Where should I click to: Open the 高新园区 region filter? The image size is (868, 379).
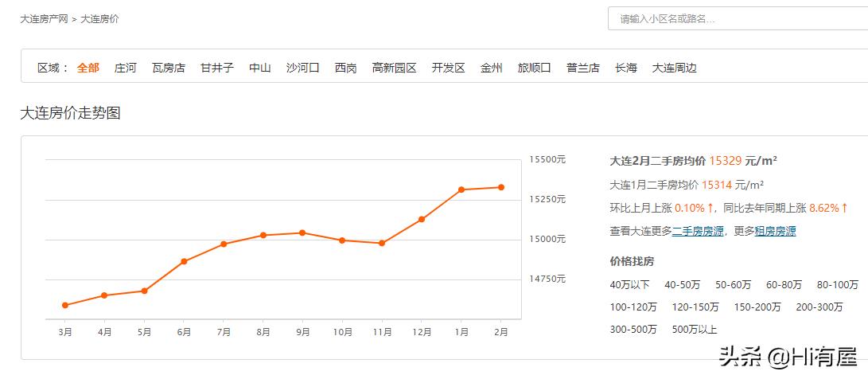click(394, 68)
